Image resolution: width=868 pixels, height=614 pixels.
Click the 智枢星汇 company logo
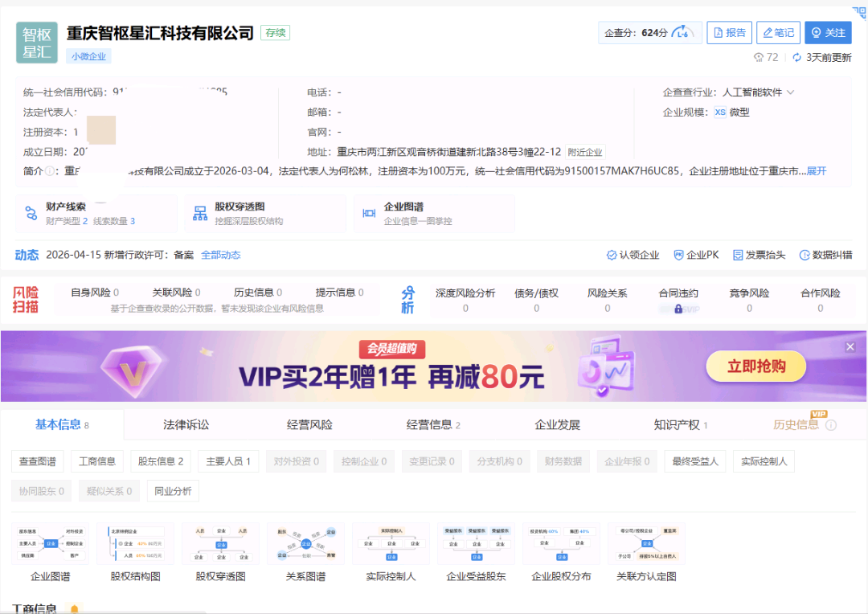click(x=36, y=43)
